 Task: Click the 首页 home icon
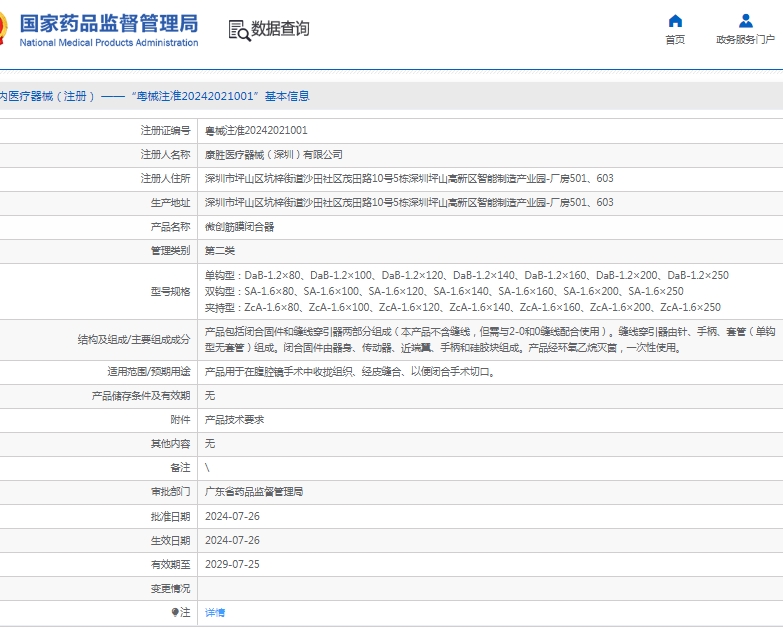tap(675, 21)
